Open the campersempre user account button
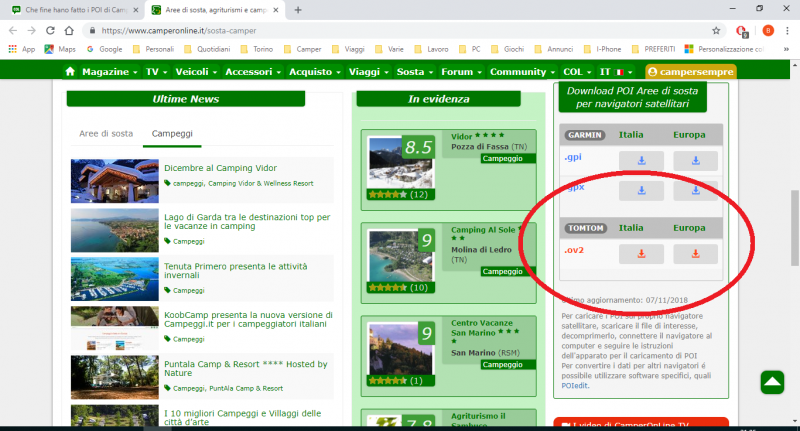Screen dimensions: 800x431 691,72
